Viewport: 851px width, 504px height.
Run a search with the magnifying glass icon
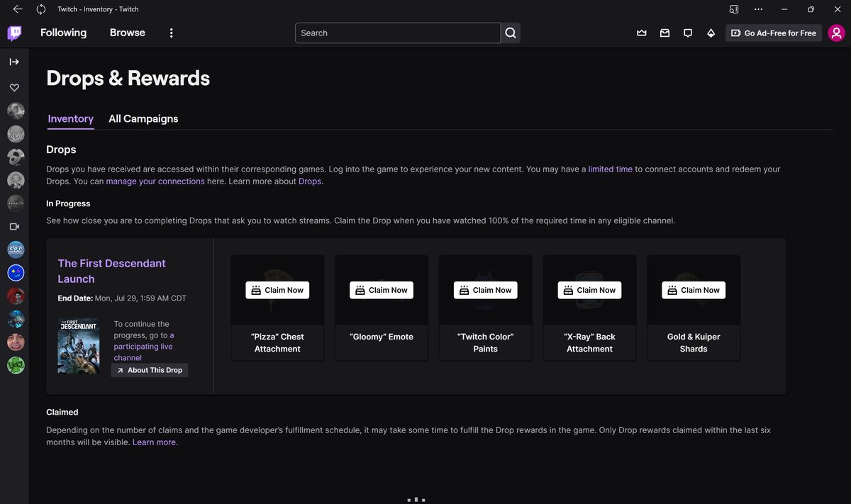(509, 32)
